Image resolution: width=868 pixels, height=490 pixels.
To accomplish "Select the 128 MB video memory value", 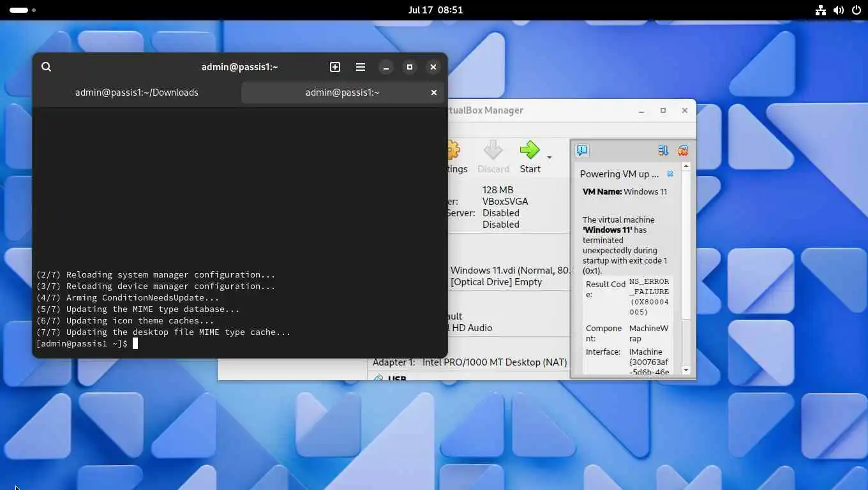I will pos(498,190).
